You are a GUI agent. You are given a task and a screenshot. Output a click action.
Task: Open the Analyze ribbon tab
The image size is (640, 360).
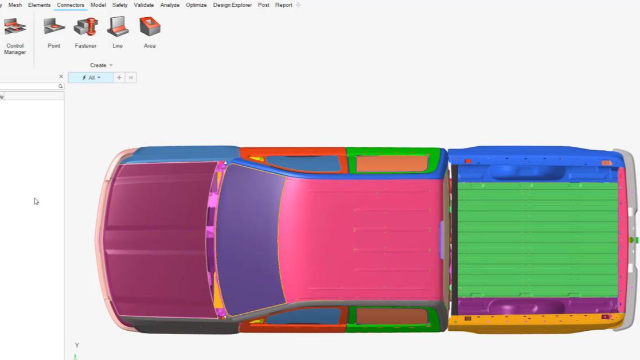(170, 5)
